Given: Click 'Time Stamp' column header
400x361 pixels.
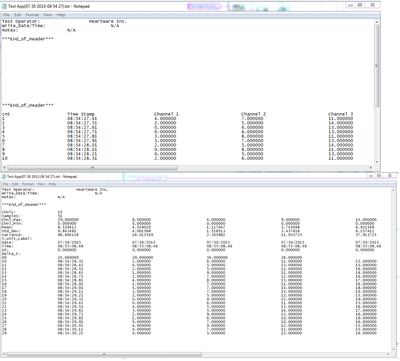Looking at the screenshot, I should click(81, 114).
